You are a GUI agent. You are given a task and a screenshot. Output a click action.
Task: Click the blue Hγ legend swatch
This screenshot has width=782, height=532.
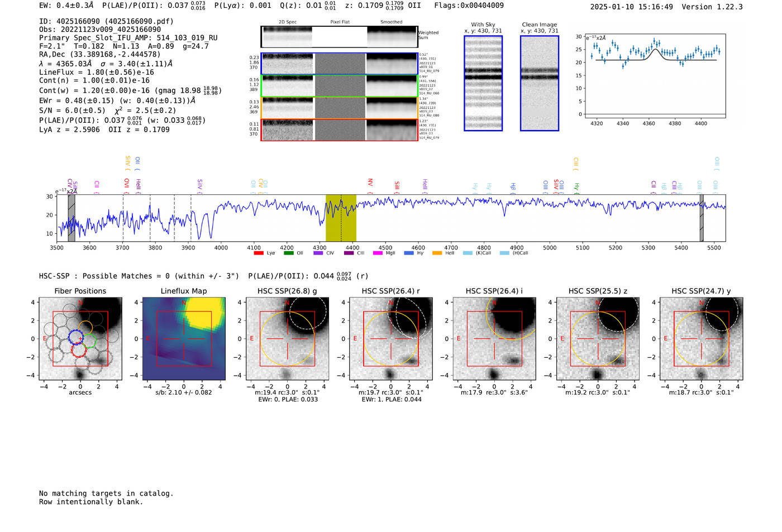click(409, 253)
